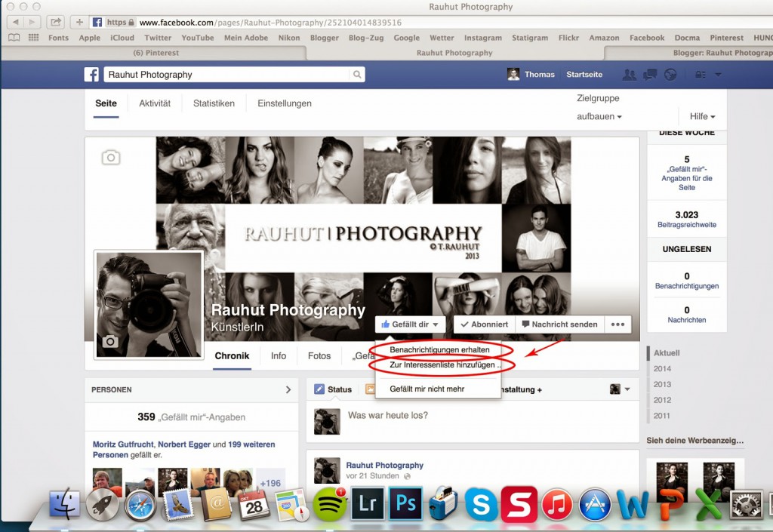
Task: Open Thomas profile link
Action: [531, 75]
